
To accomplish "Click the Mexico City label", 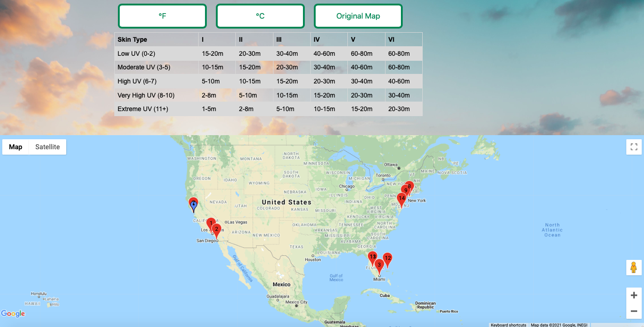I will [297, 302].
